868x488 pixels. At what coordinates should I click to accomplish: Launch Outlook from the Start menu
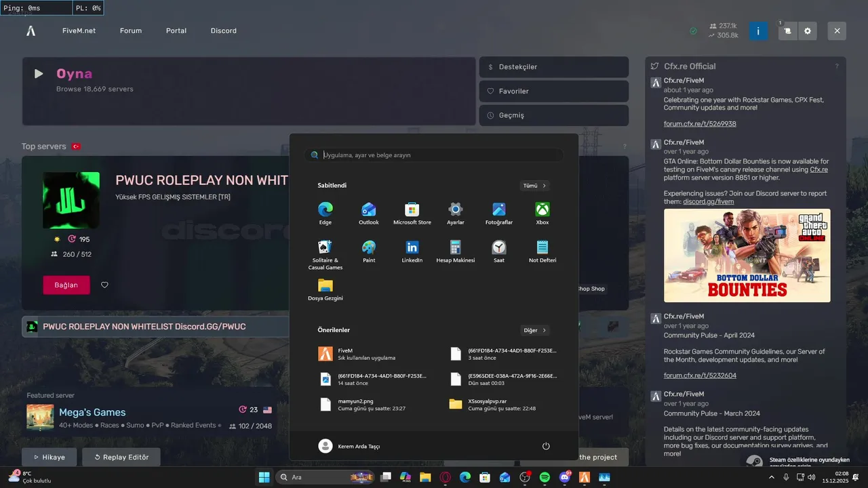coord(369,213)
